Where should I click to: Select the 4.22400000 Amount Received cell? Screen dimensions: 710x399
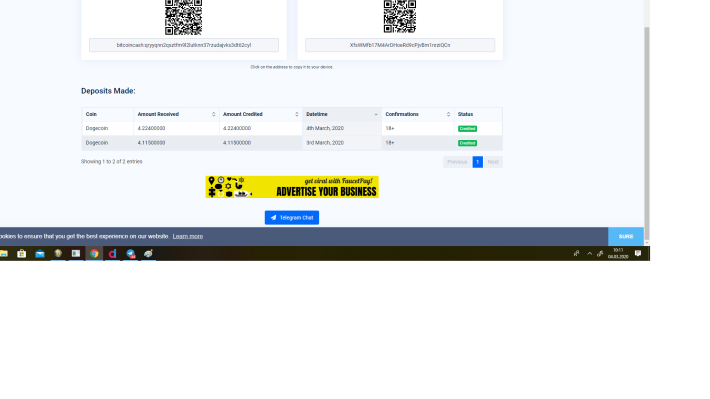pos(176,129)
